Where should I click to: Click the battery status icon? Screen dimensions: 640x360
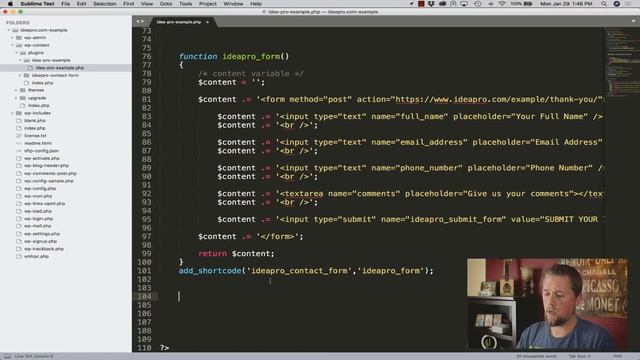(528, 4)
